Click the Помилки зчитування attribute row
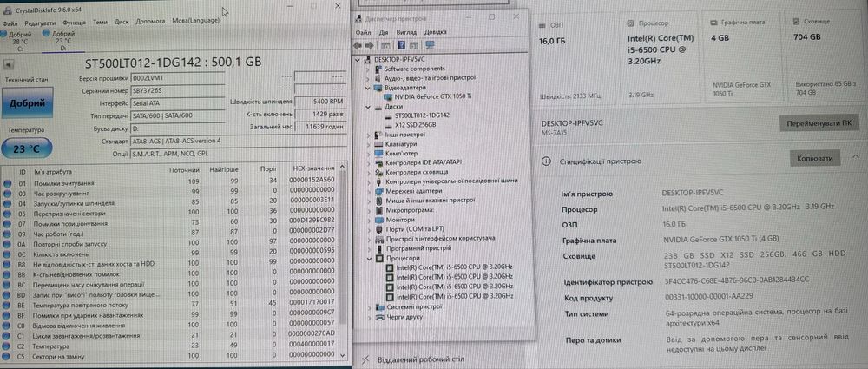Image resolution: width=868 pixels, height=369 pixels. [x=169, y=183]
